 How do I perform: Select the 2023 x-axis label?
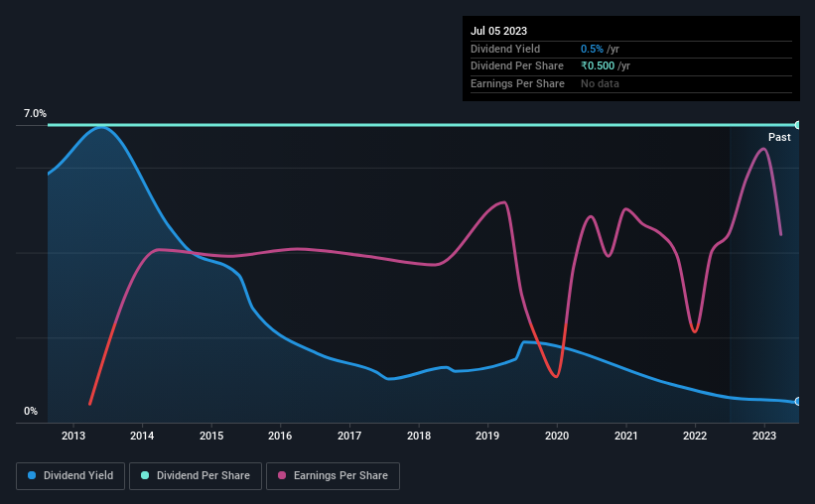(x=764, y=436)
